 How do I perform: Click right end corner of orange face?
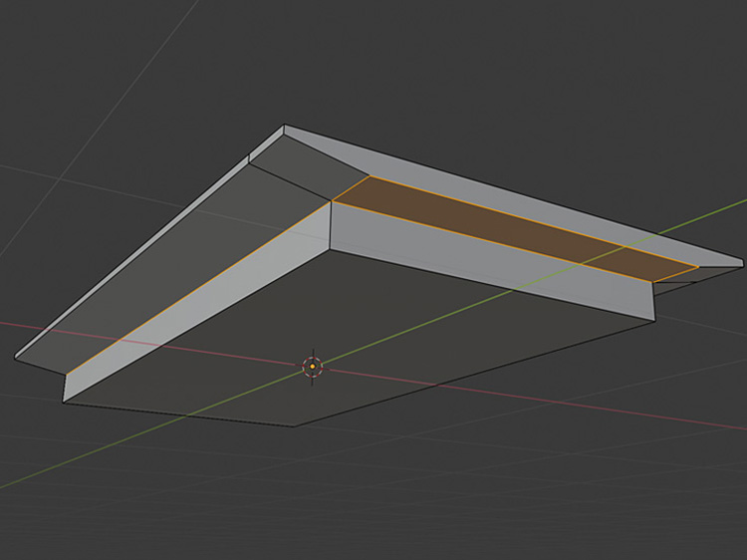pyautogui.click(x=698, y=266)
